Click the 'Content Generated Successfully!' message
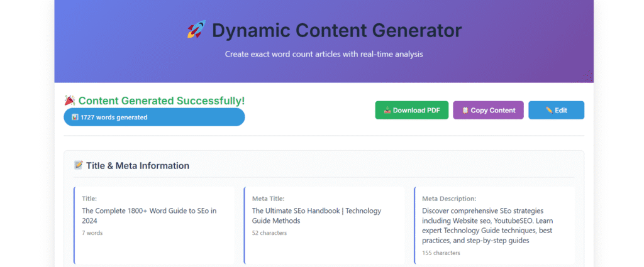Screen dimensions: 644x267 click(161, 101)
